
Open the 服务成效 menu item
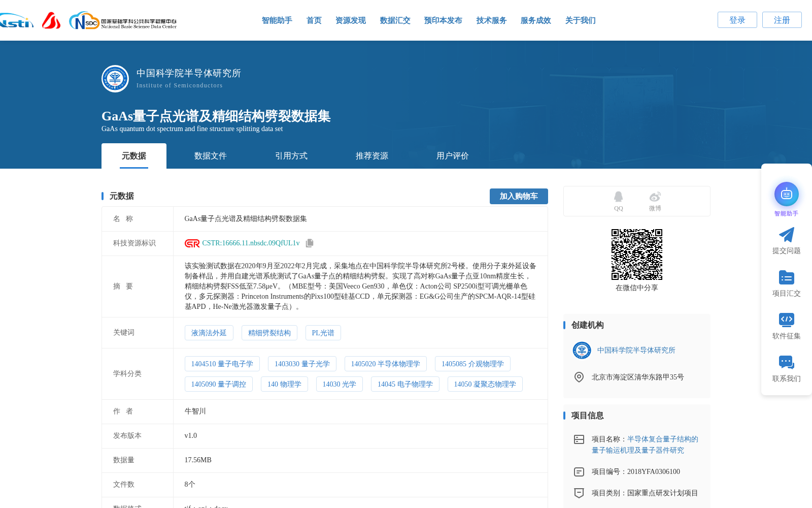(536, 20)
